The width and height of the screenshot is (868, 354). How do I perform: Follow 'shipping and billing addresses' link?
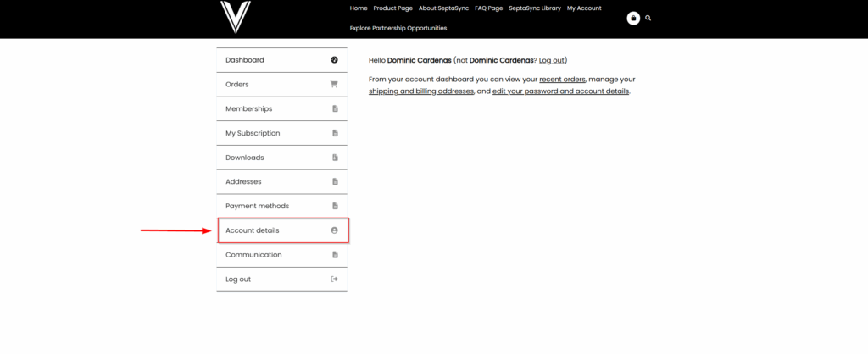[x=421, y=91]
